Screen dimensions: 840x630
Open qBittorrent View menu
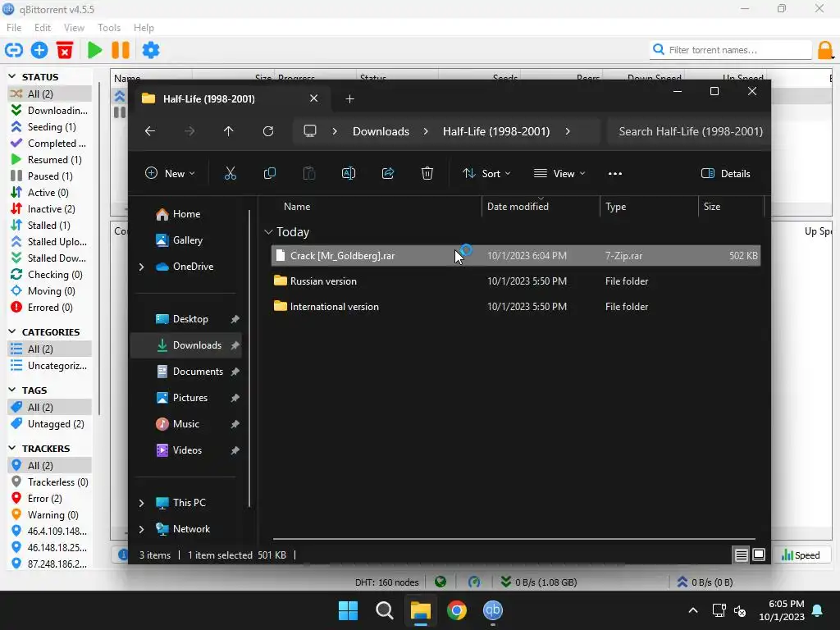click(74, 27)
